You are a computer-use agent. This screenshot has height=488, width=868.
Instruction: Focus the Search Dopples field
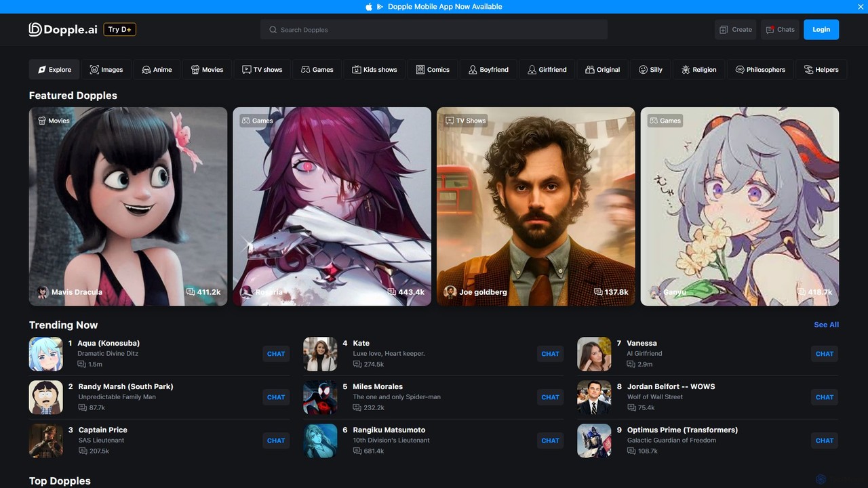tap(434, 30)
